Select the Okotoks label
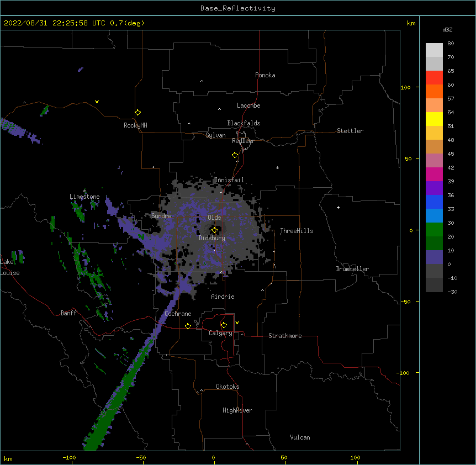 tap(228, 387)
